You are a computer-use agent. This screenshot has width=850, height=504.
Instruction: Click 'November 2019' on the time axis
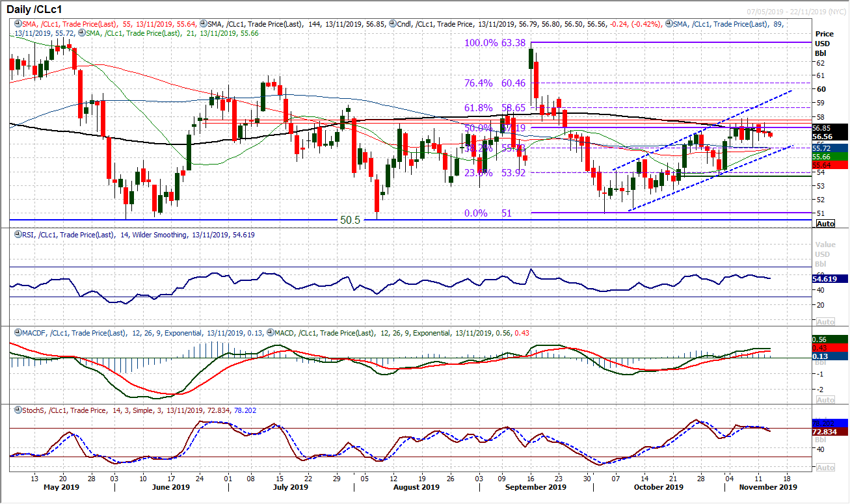(x=769, y=486)
